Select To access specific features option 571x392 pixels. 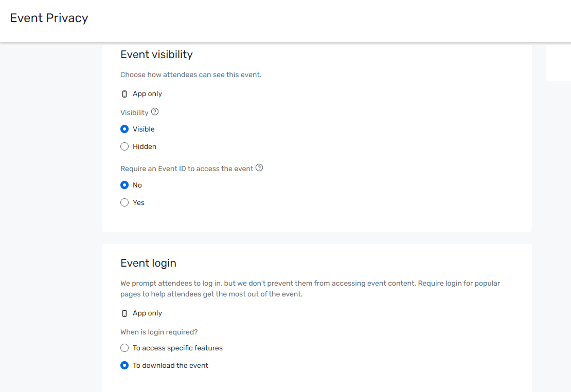(x=124, y=348)
